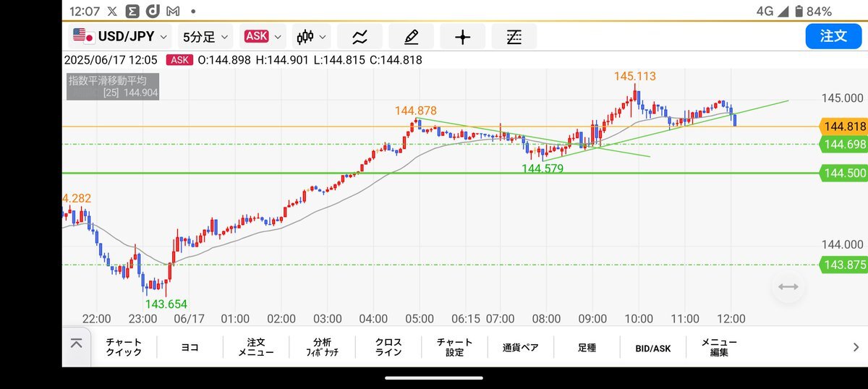Open the 5分足 timeframe dropdown
The width and height of the screenshot is (868, 389).
click(205, 36)
